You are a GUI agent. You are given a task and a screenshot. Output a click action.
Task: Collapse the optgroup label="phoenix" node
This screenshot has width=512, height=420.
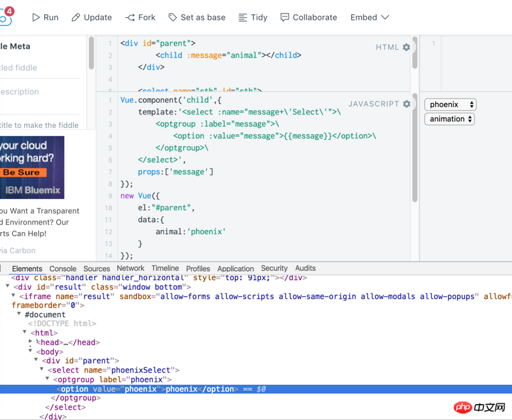click(x=47, y=378)
